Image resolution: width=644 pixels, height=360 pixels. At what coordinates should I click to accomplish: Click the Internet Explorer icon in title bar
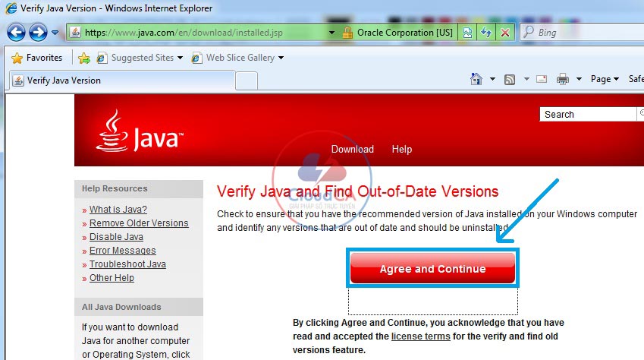(11, 8)
